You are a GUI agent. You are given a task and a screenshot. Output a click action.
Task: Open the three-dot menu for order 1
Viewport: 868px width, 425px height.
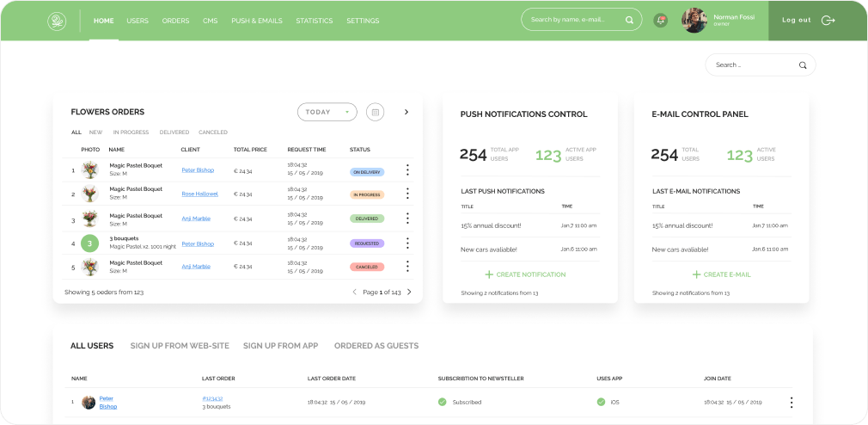[x=407, y=170]
